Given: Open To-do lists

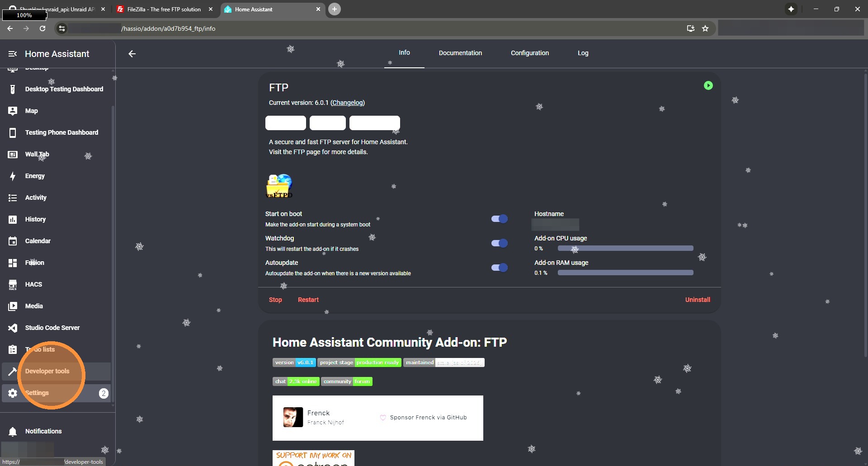Looking at the screenshot, I should [x=56, y=349].
